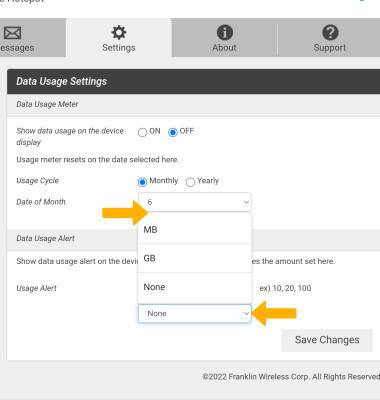Choose Monthly usage cycle

[142, 182]
